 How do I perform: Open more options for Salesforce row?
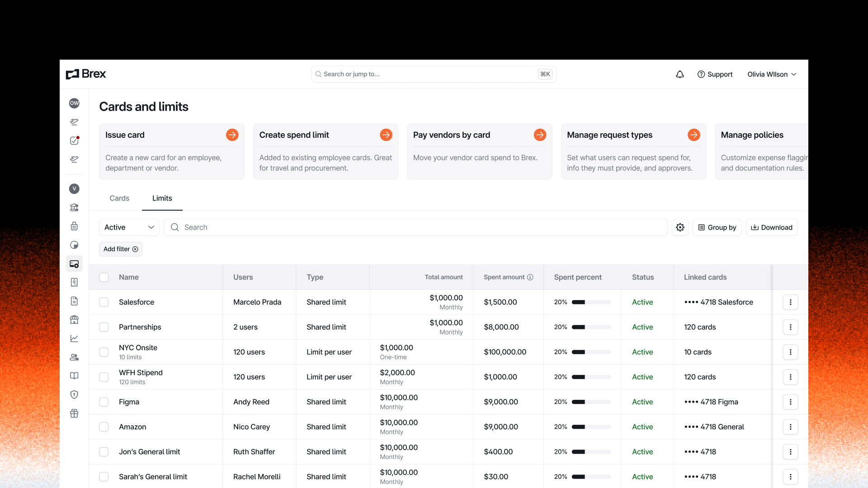point(790,302)
